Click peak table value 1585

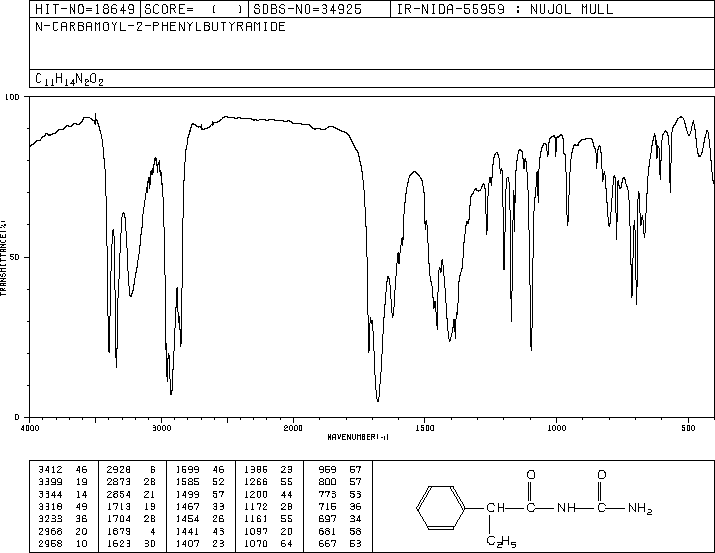coord(187,481)
